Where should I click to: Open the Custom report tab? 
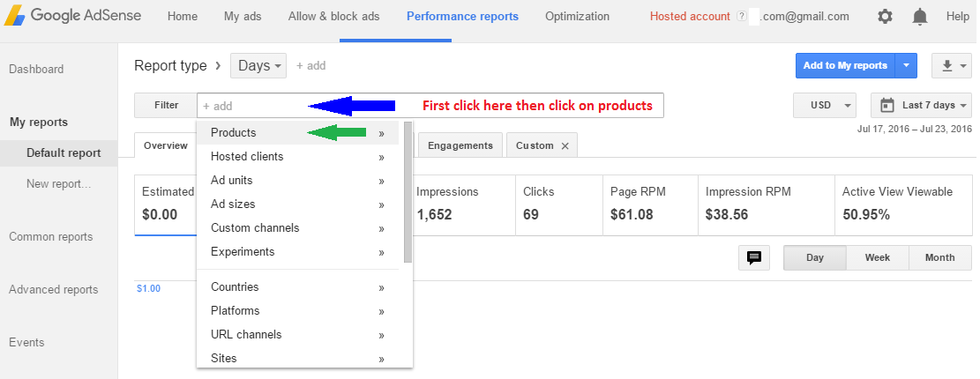click(x=535, y=145)
